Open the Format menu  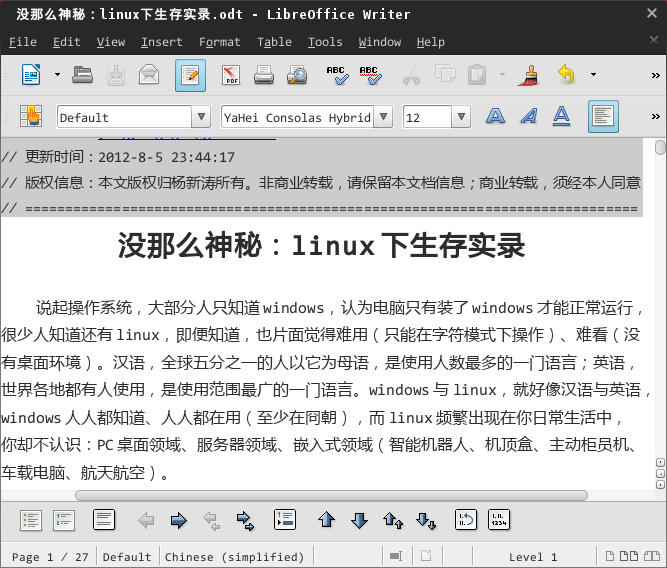coord(219,42)
